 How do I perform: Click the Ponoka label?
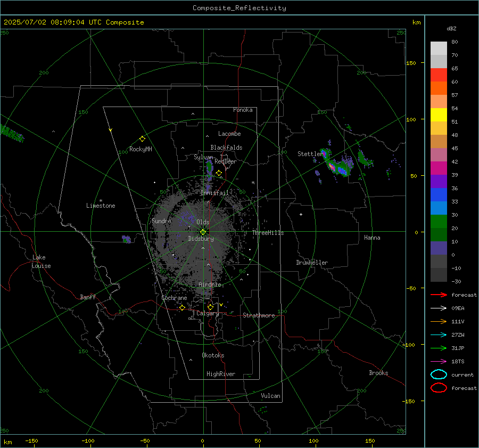pyautogui.click(x=243, y=110)
